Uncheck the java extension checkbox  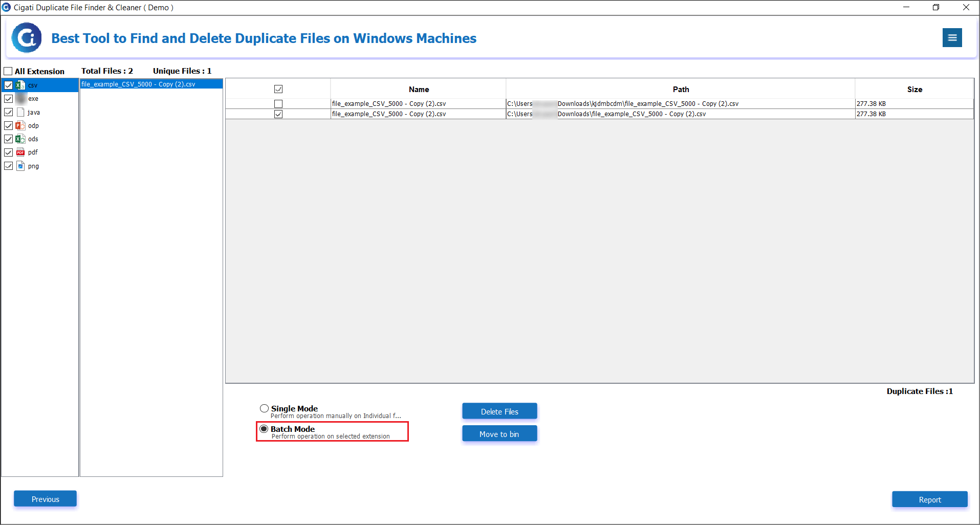[8, 112]
